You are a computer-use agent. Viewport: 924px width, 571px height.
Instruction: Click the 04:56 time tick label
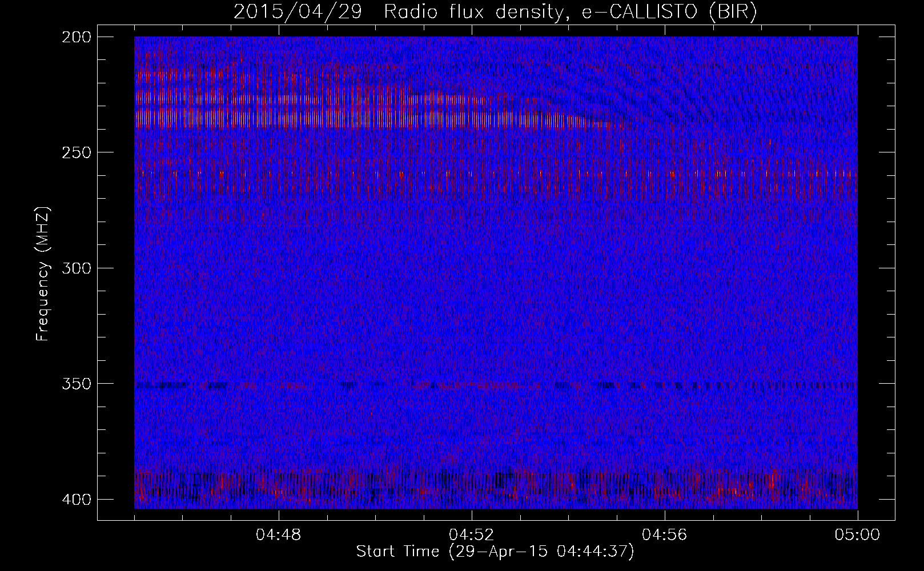[x=665, y=535]
